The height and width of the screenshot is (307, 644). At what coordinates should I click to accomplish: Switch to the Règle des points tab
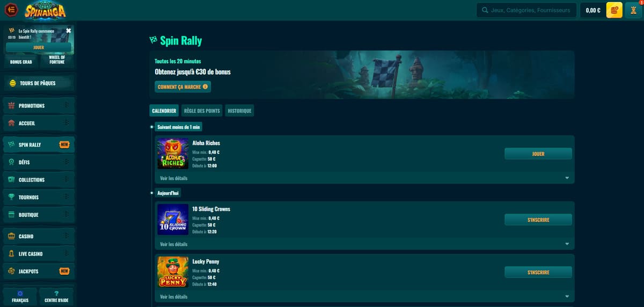(202, 111)
